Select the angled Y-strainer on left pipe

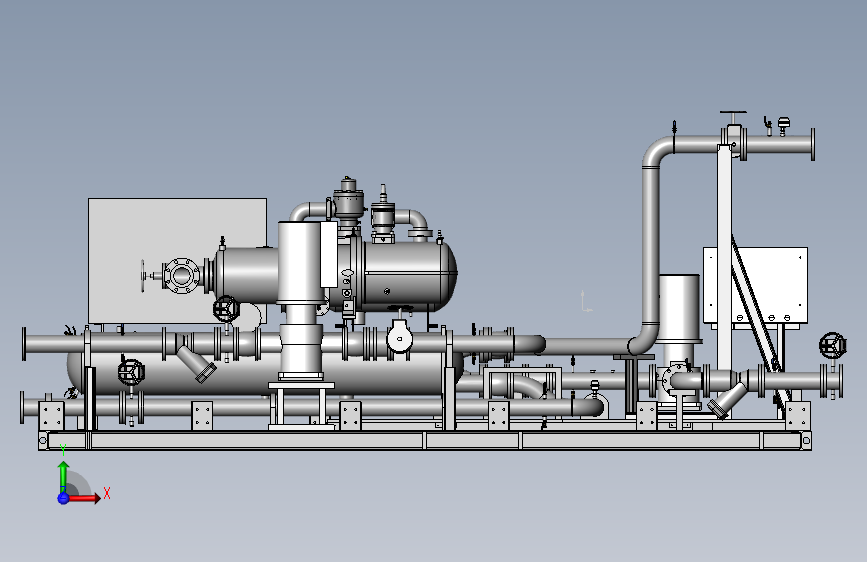[x=197, y=364]
